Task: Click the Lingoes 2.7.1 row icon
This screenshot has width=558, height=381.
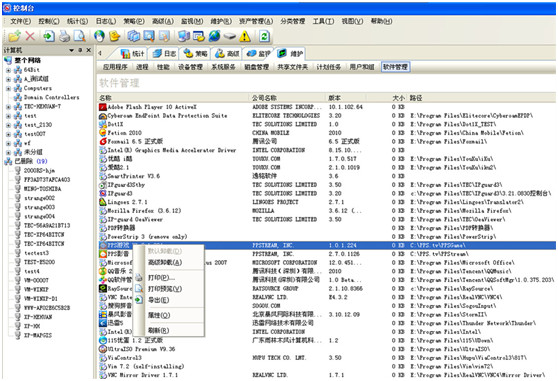Action: click(102, 202)
